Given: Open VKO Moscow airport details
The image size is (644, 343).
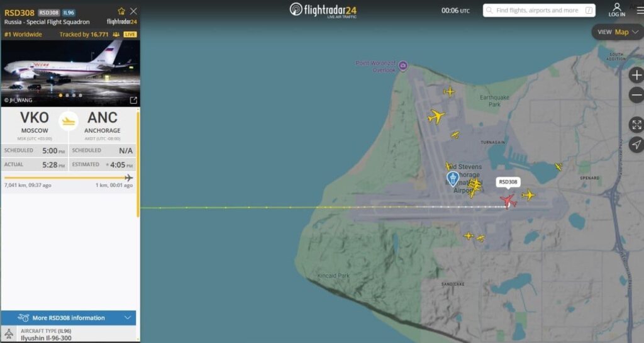Looking at the screenshot, I should [35, 123].
